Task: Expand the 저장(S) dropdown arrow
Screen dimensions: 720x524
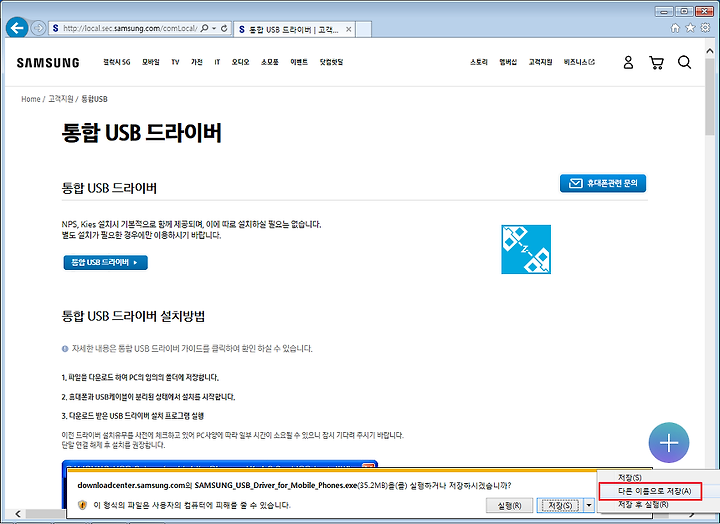Action: [x=589, y=506]
